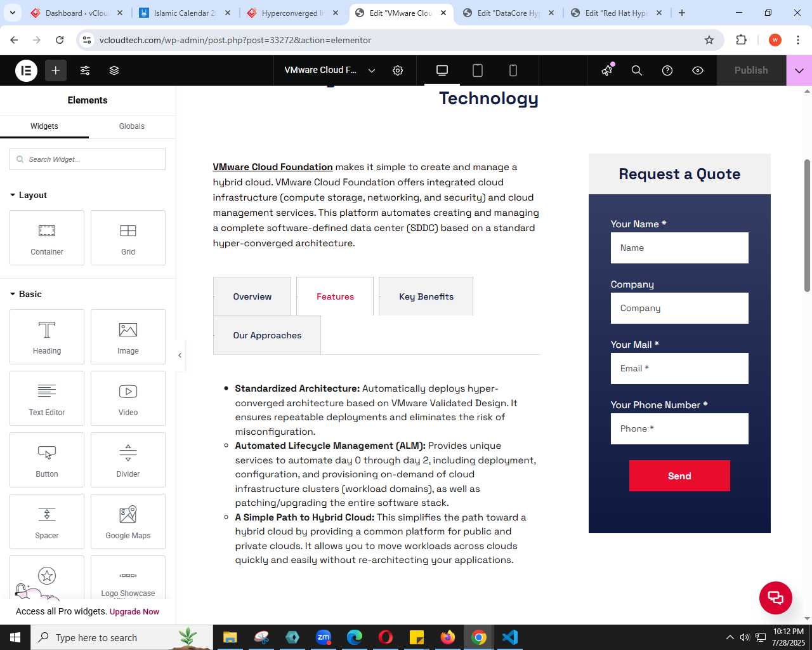812x650 pixels.
Task: Open the Key Benefits tab
Action: (x=426, y=296)
